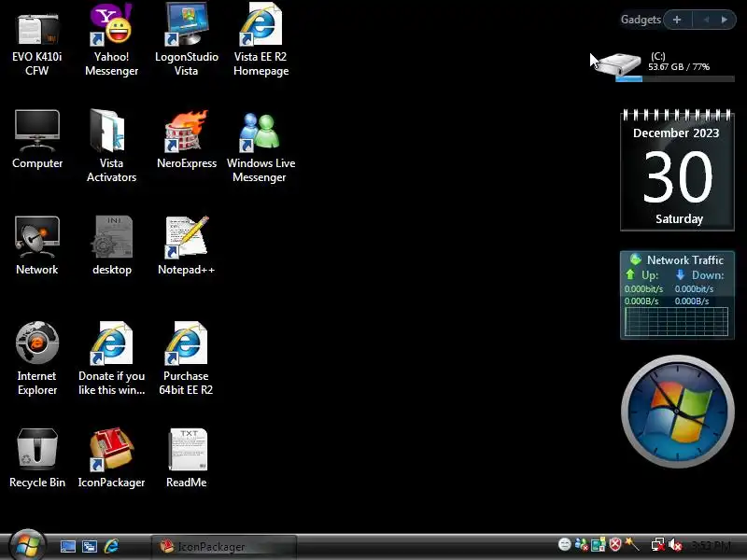Viewport: 747px width, 560px height.
Task: Open the EVO K410i CFW desktop icon
Action: click(x=37, y=40)
